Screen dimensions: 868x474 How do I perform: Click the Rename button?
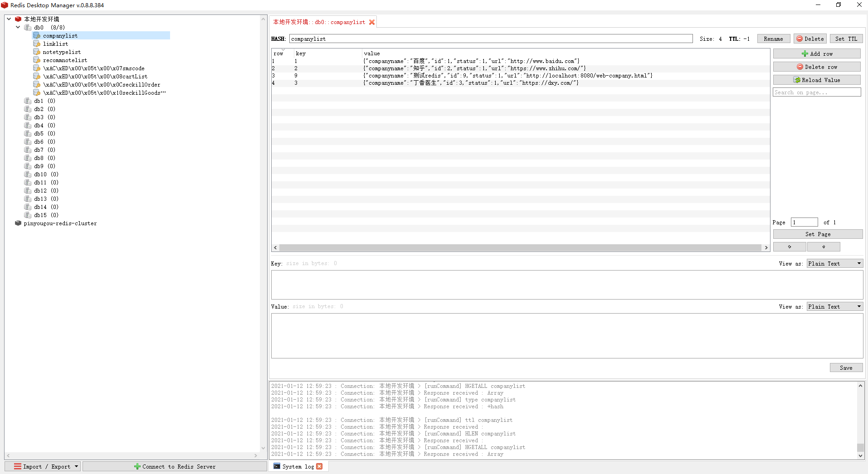coord(773,39)
